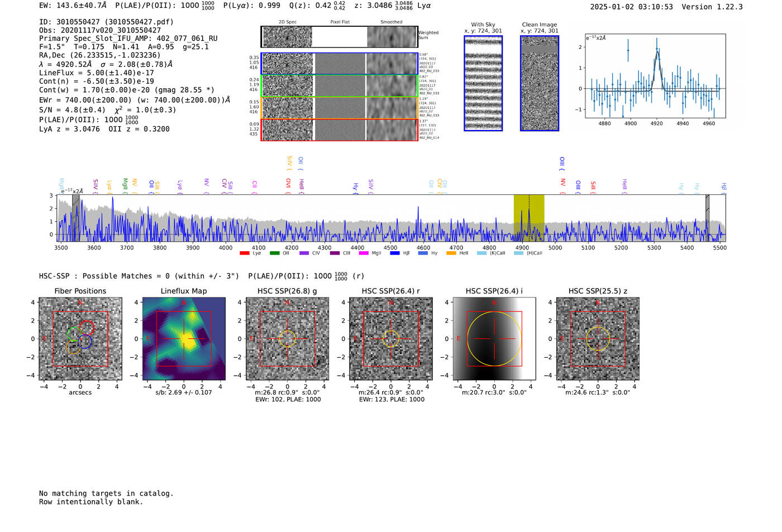
Task: Click the 2D Spec column header
Action: (288, 22)
